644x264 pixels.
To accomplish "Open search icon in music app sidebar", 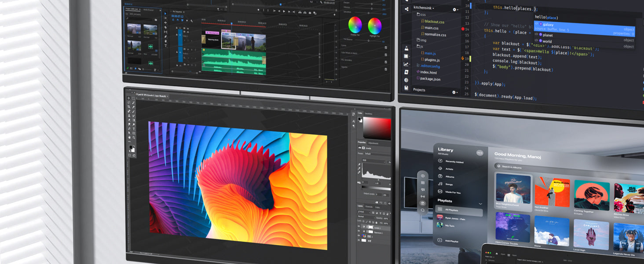I will tap(423, 210).
